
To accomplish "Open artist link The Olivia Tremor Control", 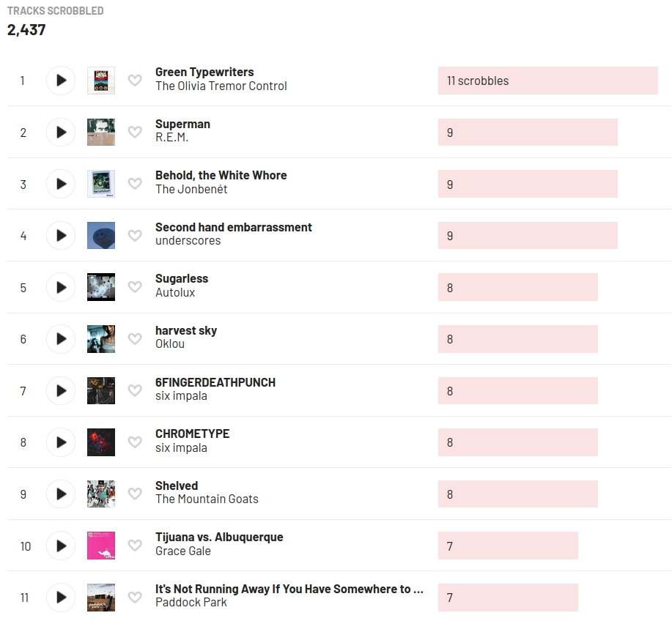I will (x=221, y=86).
